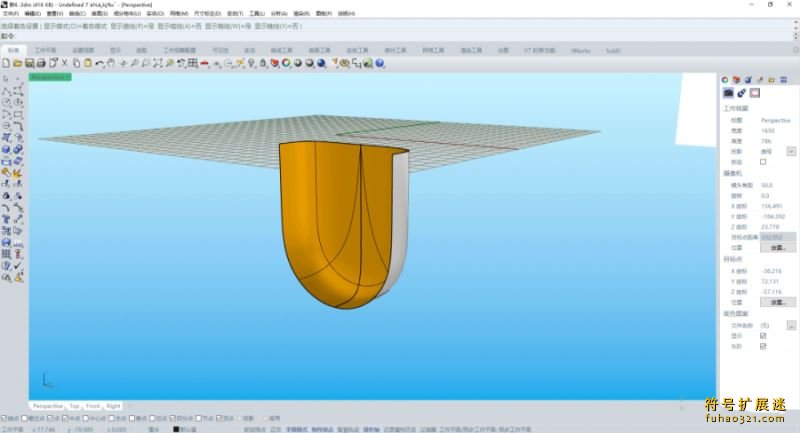800x433 pixels.
Task: Click the Open file folder icon
Action: click(17, 63)
